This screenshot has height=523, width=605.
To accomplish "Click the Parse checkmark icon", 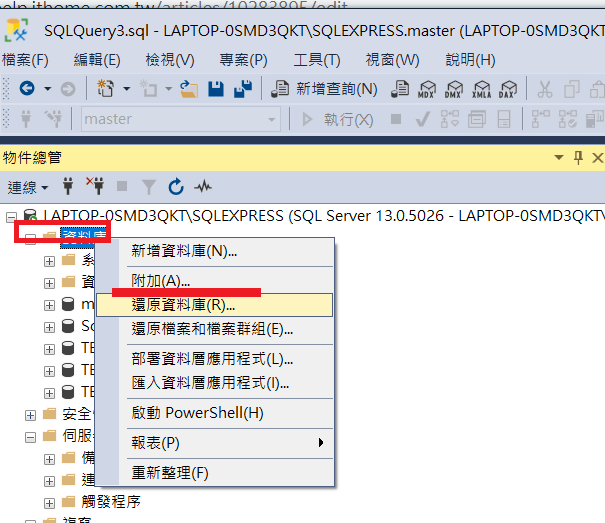I will [422, 119].
